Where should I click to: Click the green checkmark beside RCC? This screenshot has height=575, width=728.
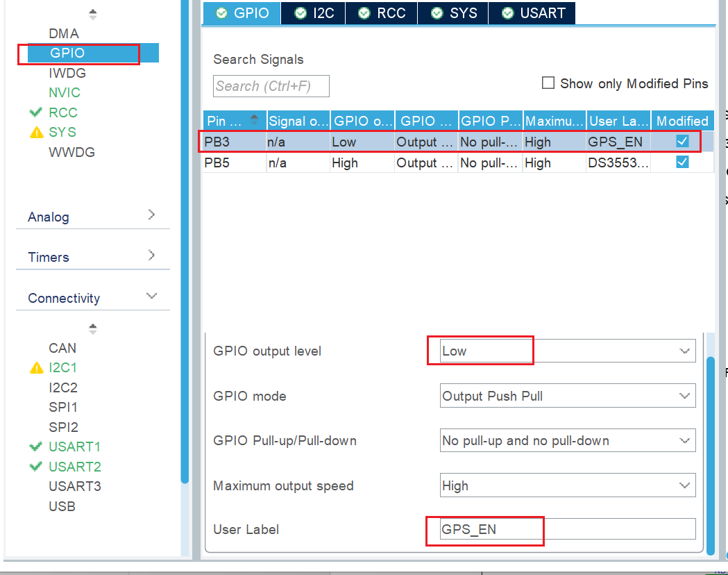[36, 112]
